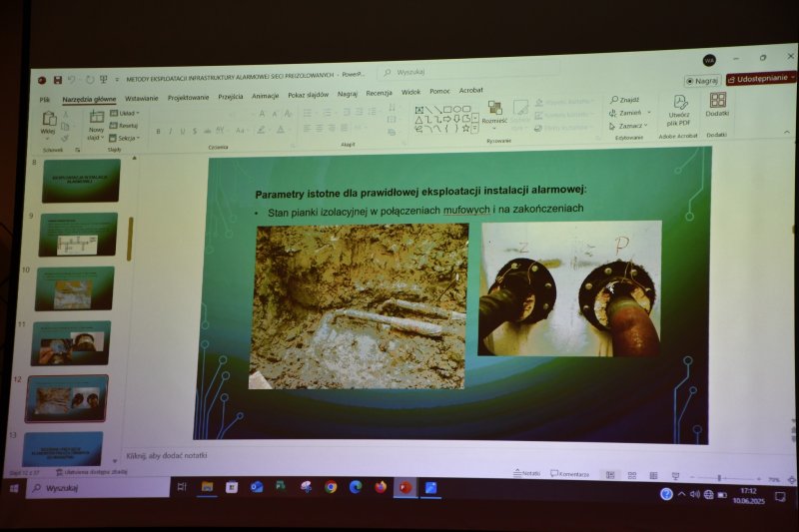Click the Nagraj record button
The width and height of the screenshot is (799, 532).
pyautogui.click(x=702, y=81)
